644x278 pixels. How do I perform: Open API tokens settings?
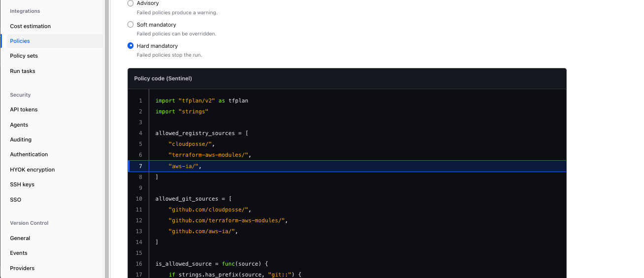(24, 109)
